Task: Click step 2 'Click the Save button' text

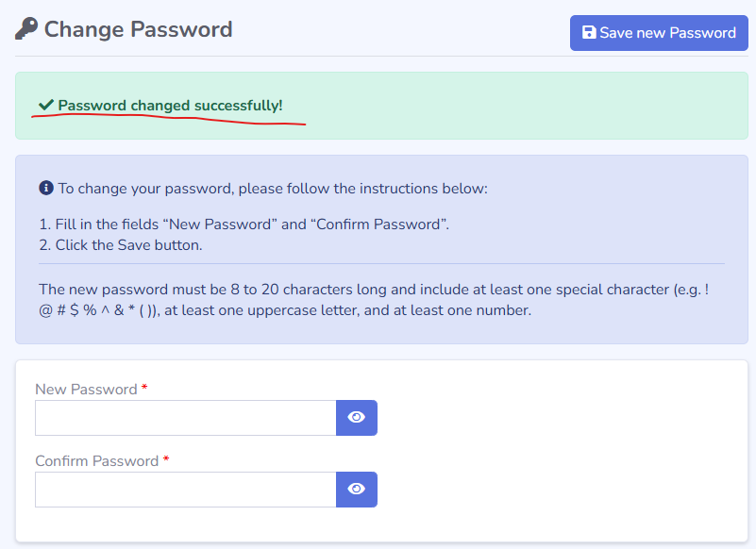Action: click(121, 245)
